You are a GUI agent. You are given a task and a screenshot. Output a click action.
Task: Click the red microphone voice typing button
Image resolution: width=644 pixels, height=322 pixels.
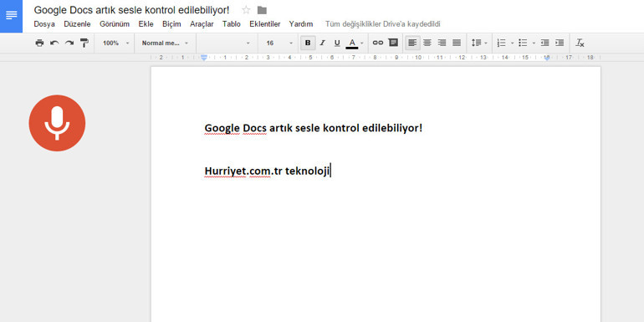[57, 123]
